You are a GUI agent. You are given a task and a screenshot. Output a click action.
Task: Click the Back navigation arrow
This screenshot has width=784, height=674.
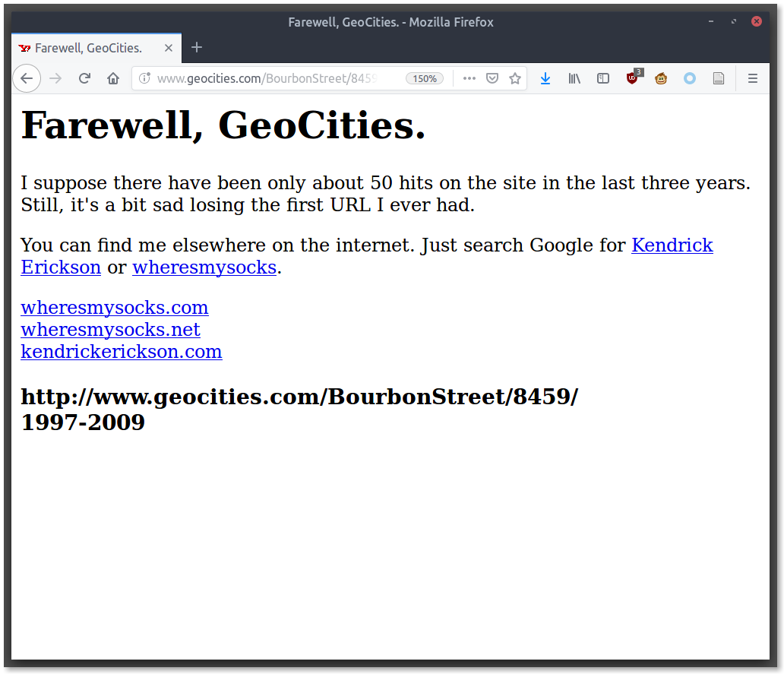tap(27, 78)
